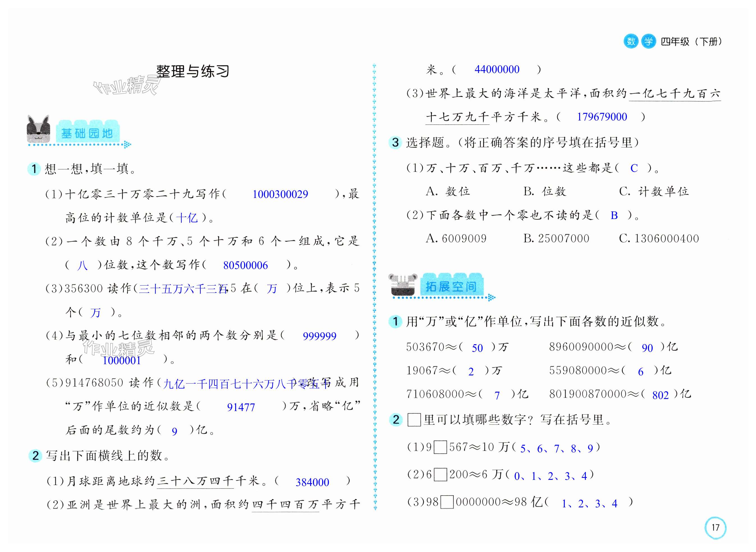Select option B. 25007000
The height and width of the screenshot is (552, 756).
click(556, 239)
